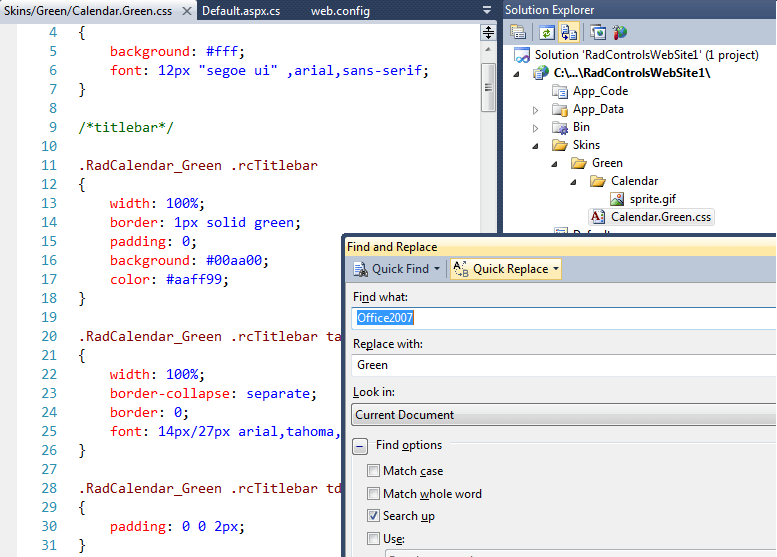Enable the Match whole word checkbox
This screenshot has height=557, width=777.
click(x=373, y=494)
